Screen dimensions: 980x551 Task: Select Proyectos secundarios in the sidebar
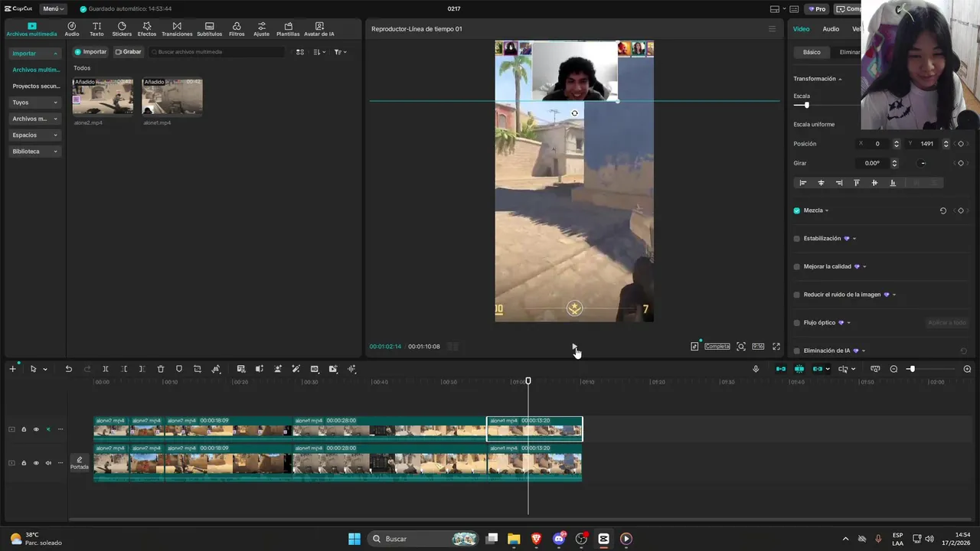click(36, 86)
